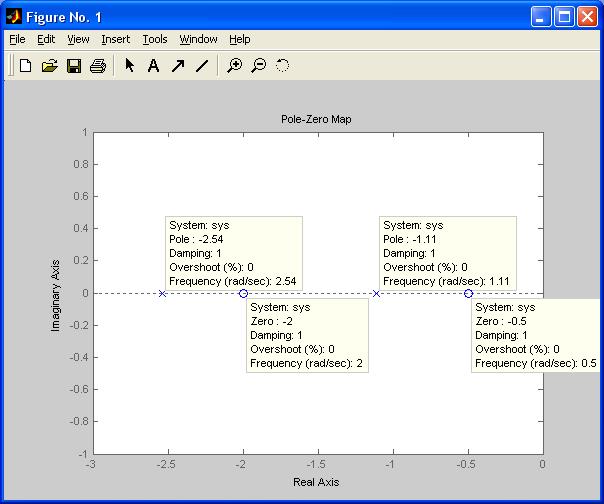This screenshot has height=504, width=604.
Task: Select the Insert Line tool
Action: [201, 66]
